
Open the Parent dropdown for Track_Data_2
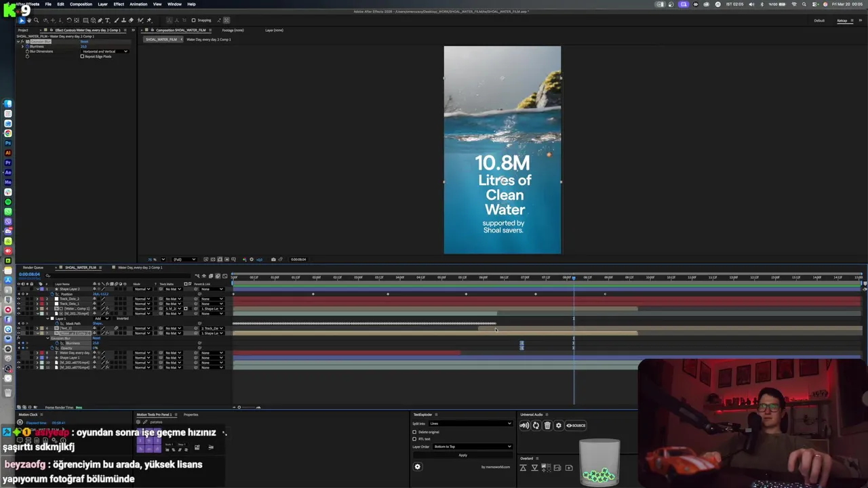click(x=212, y=299)
